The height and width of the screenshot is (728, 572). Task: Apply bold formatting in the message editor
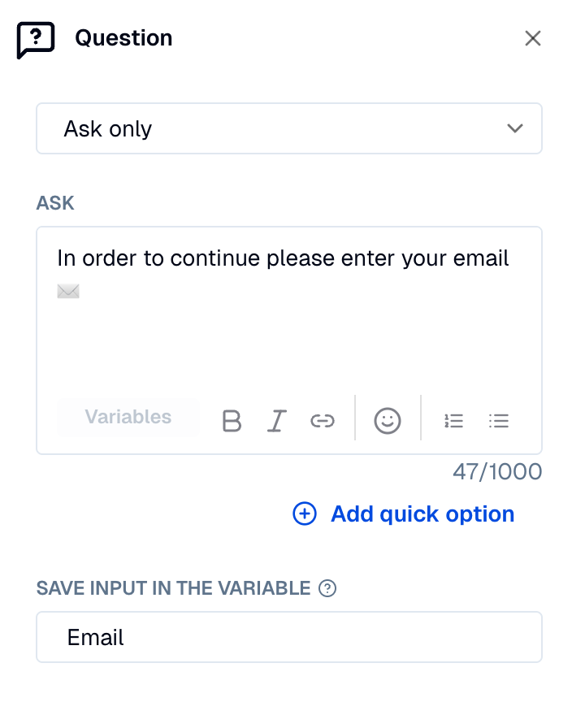click(232, 420)
